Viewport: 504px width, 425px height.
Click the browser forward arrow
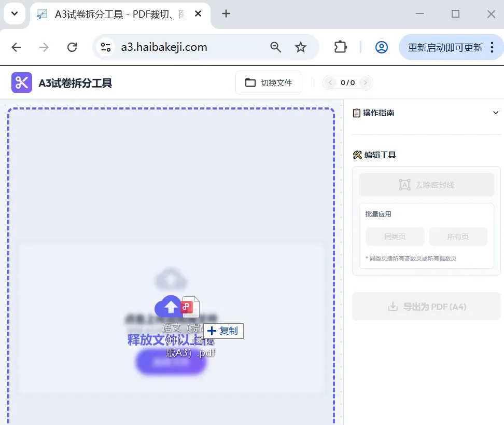(44, 47)
